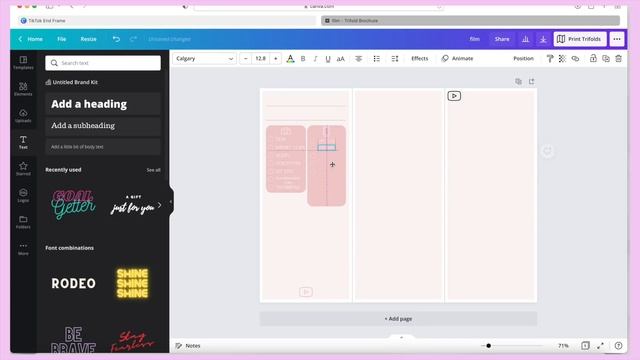Open the help question mark icon
Image resolution: width=640 pixels, height=360 pixels.
tap(618, 346)
